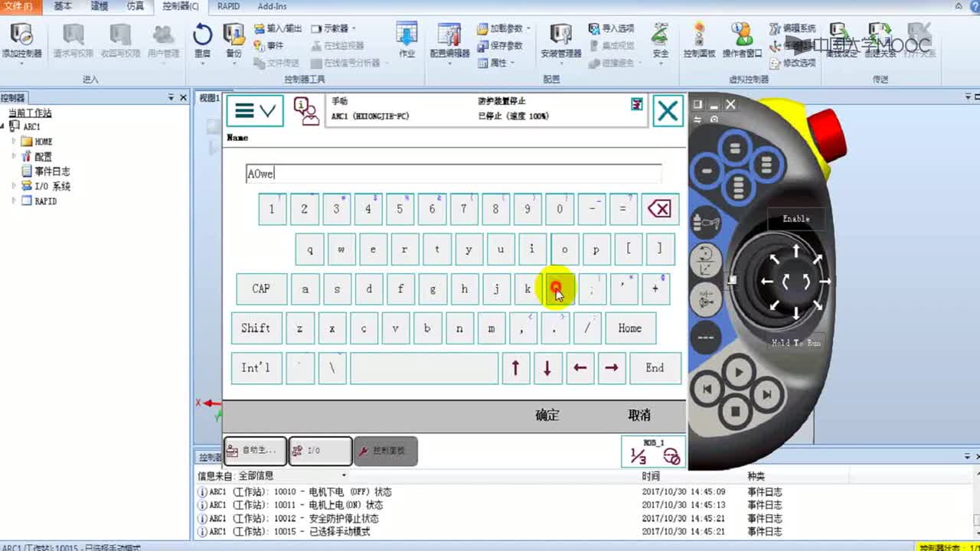The width and height of the screenshot is (980, 551).
Task: Open Input/Output (输入/输出) tool
Action: click(278, 28)
